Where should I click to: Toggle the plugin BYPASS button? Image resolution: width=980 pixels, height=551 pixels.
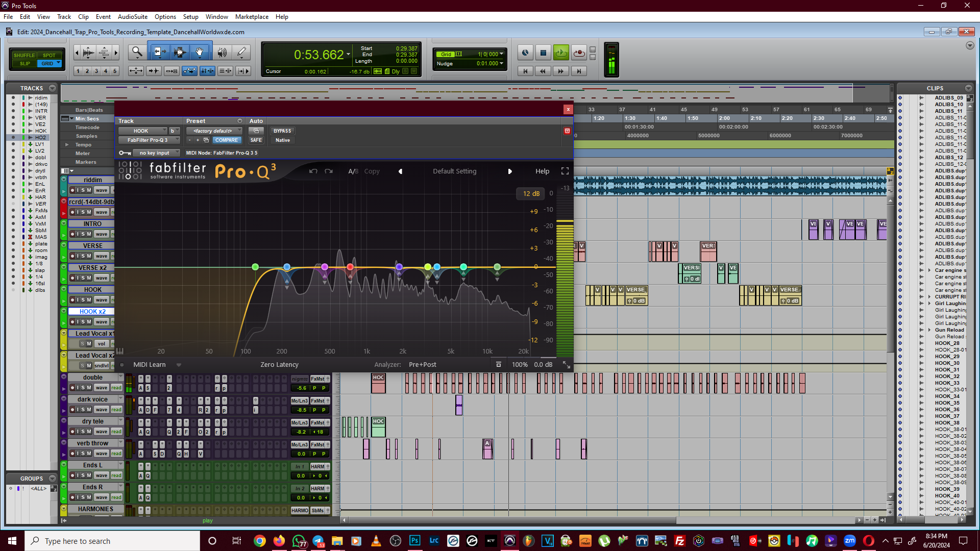coord(282,131)
